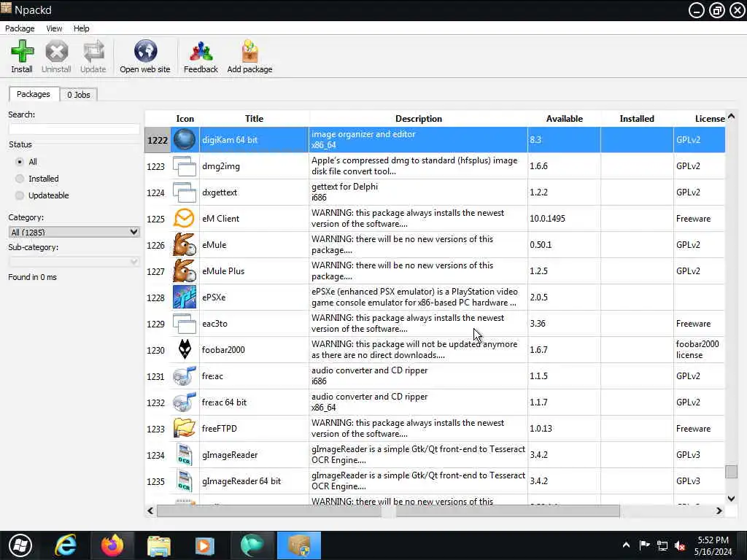Select the gImageReader 64 bit icon
747x560 pixels.
pos(185,481)
